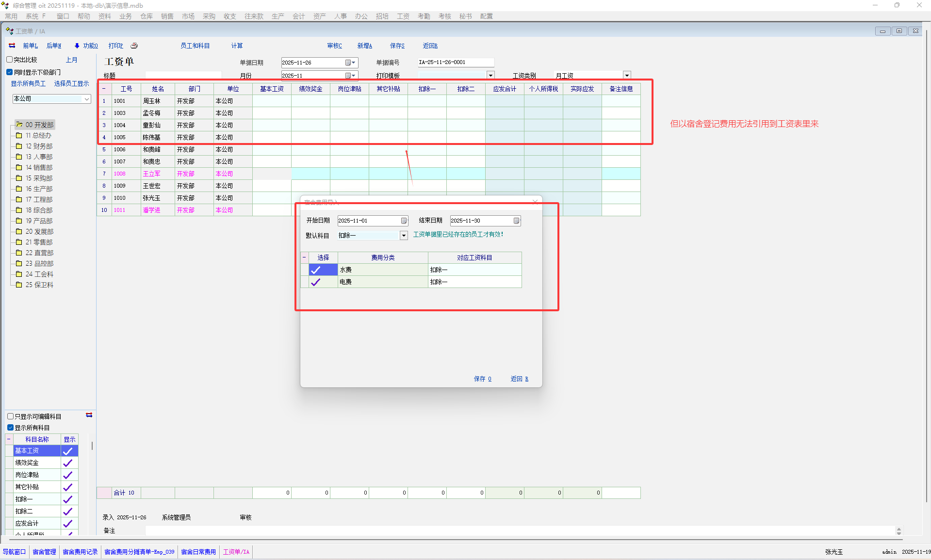Open the calendar picker for 开始日期
The height and width of the screenshot is (560, 931).
(404, 221)
